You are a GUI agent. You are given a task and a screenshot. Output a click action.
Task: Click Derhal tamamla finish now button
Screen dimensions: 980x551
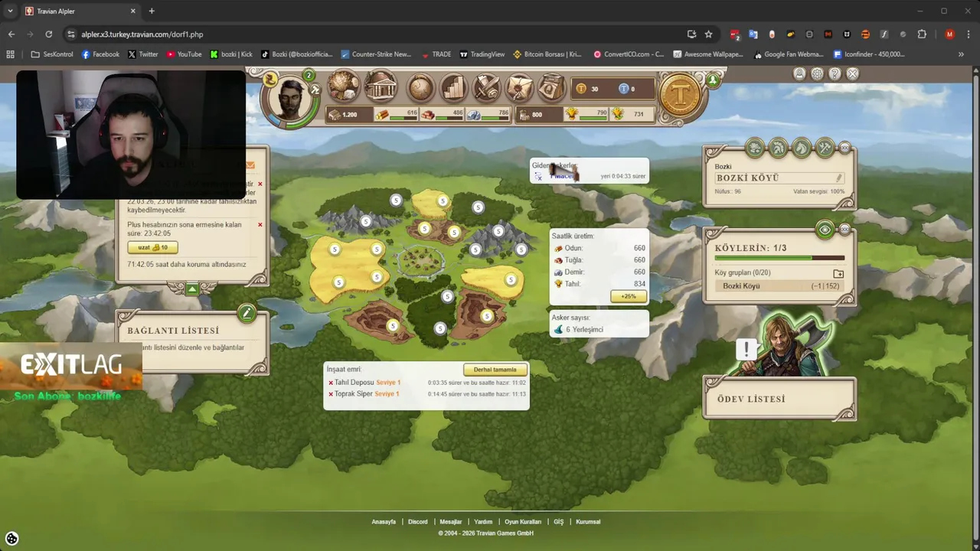(x=495, y=370)
